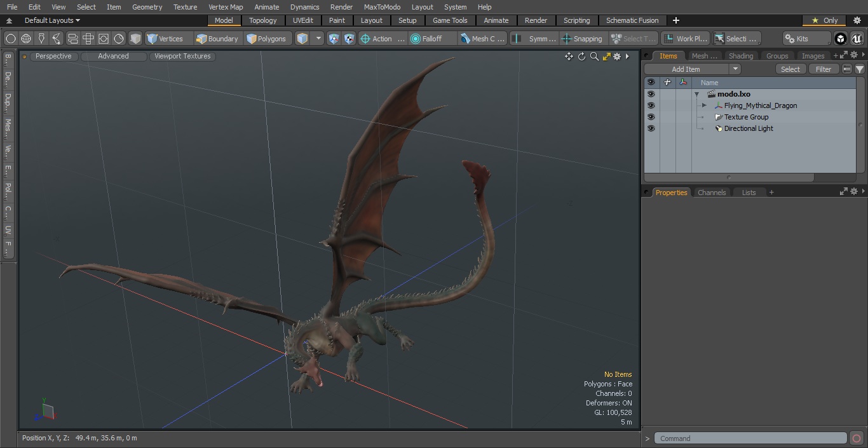Toggle visibility of Directional Light
This screenshot has height=448, width=868.
[651, 128]
